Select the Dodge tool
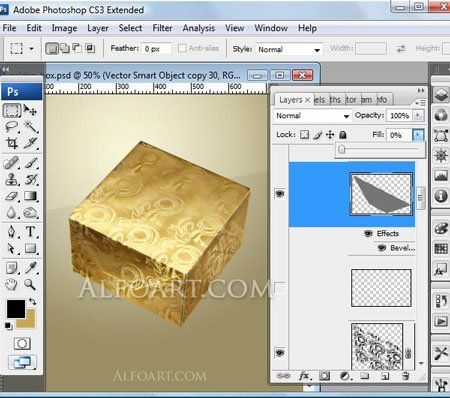The image size is (450, 398). pos(30,213)
